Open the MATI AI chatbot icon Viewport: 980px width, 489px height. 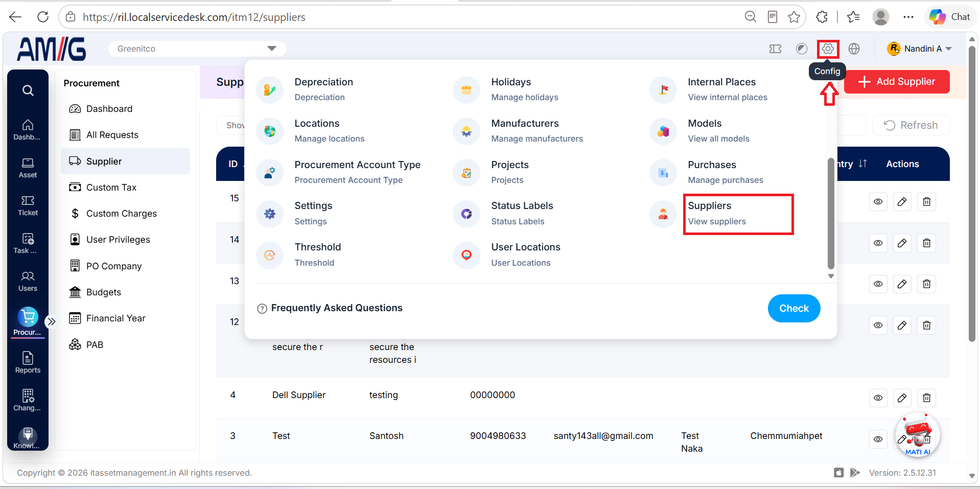918,435
